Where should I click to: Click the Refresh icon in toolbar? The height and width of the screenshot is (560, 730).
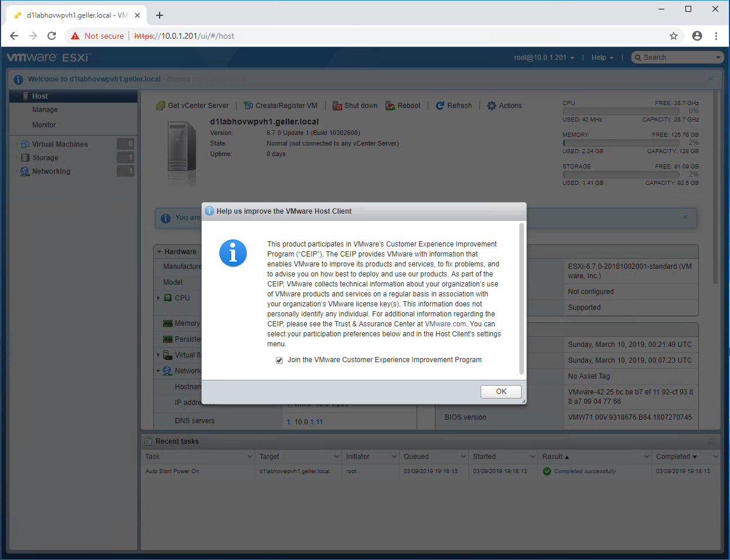[440, 106]
